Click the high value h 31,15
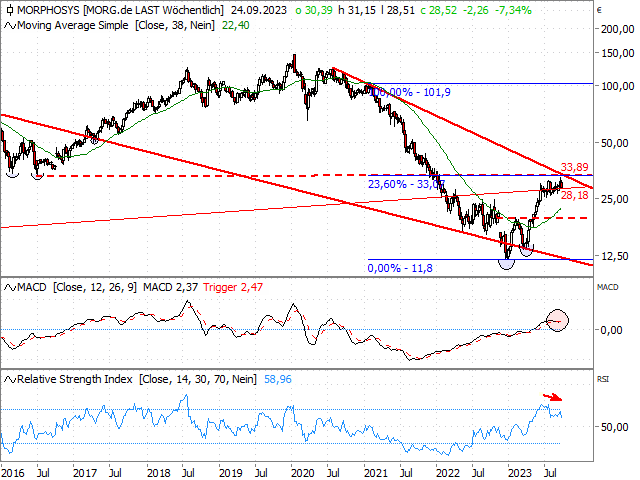This screenshot has height=480, width=640. coord(357,10)
